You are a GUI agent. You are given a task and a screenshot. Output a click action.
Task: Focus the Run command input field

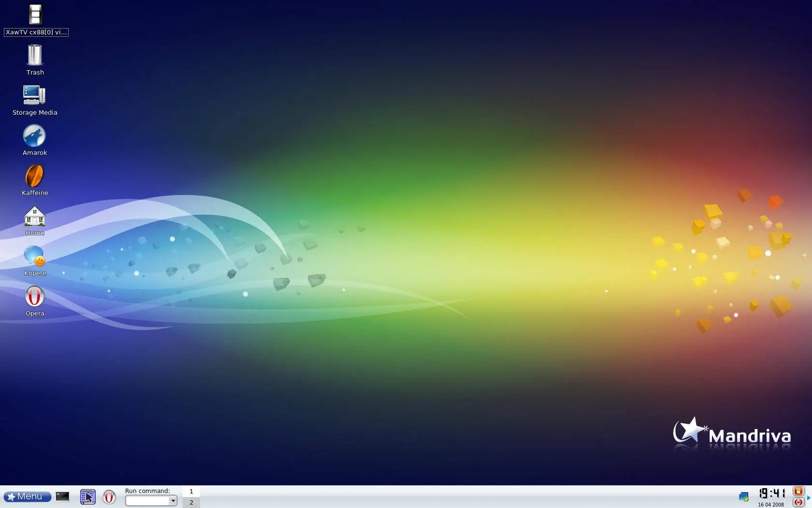pos(147,501)
